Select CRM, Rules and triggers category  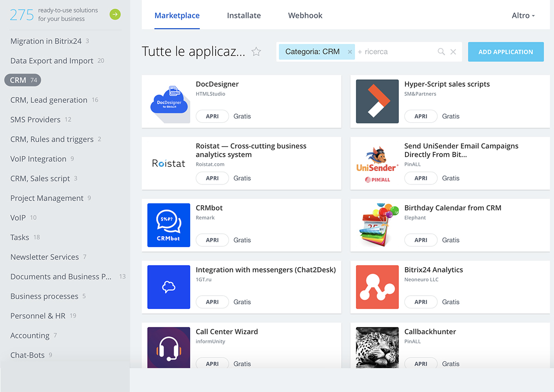55,139
